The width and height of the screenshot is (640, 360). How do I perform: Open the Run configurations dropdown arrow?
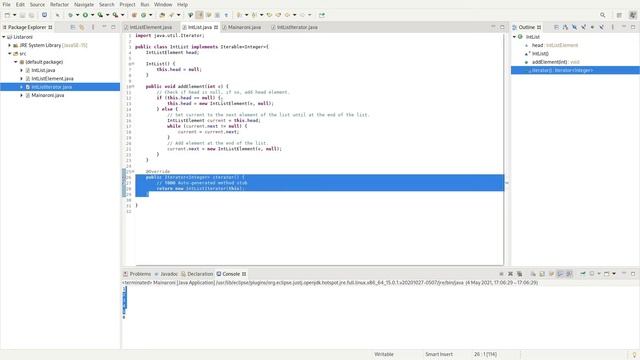[x=92, y=15]
